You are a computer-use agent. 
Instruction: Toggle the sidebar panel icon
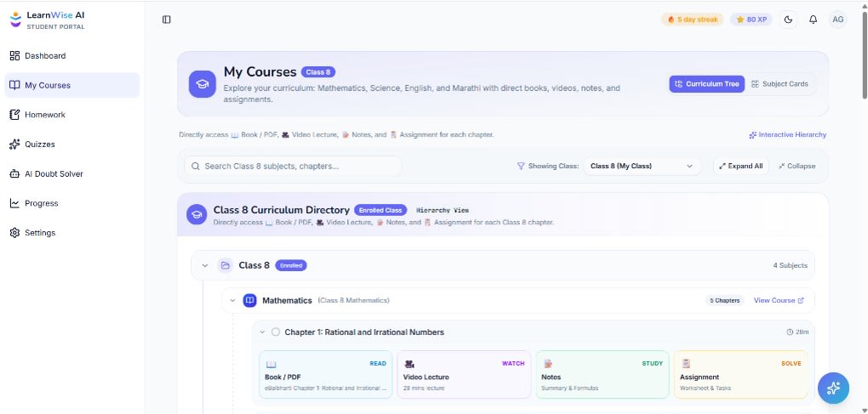click(167, 20)
